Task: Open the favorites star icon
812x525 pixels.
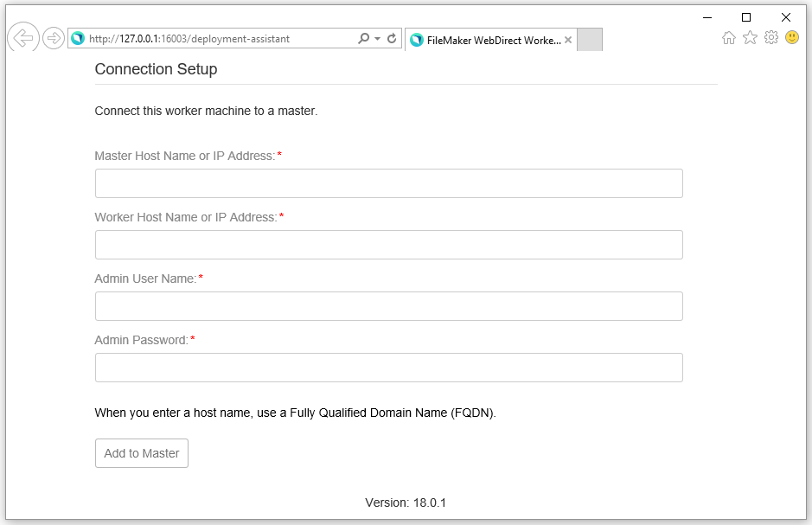Action: [750, 38]
